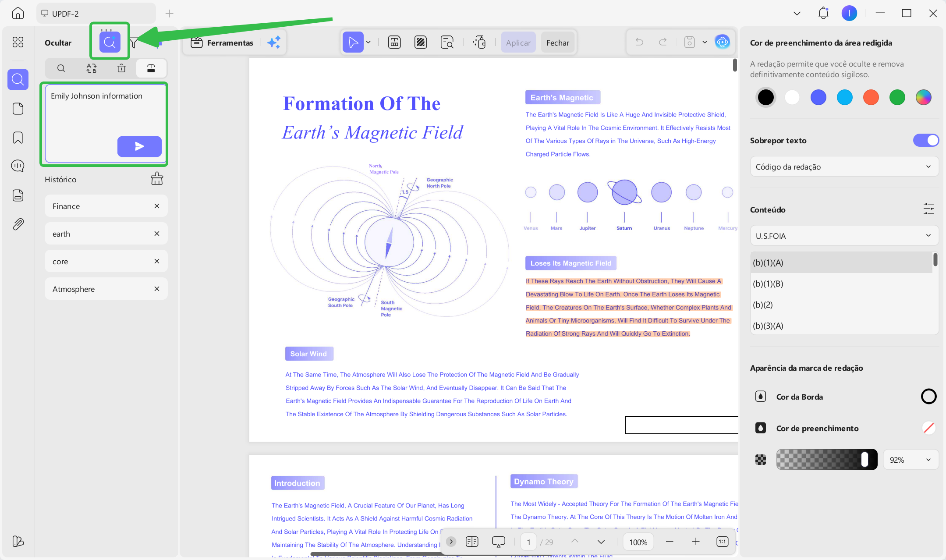Adjust the opacity slider handle
The width and height of the screenshot is (946, 560).
point(865,459)
